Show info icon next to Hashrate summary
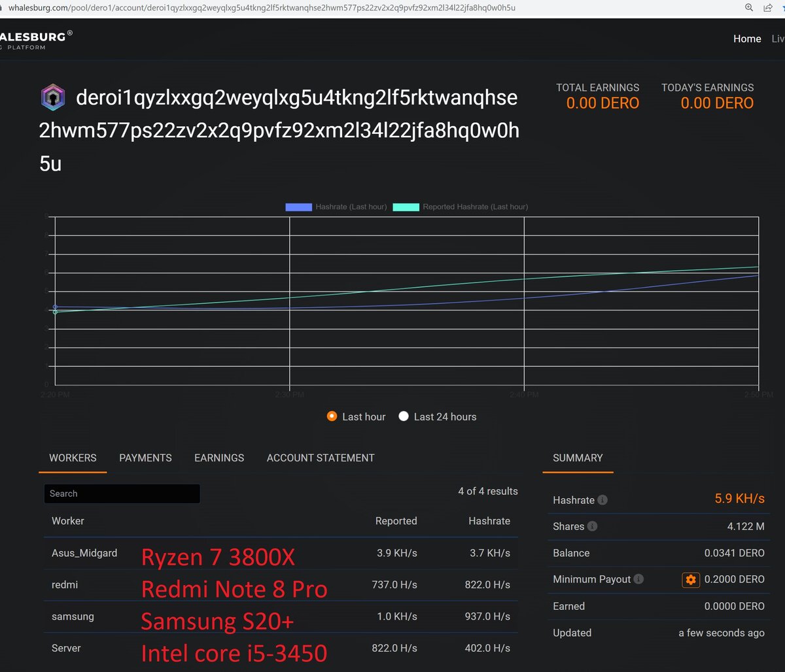Viewport: 785px width, 672px height. (x=602, y=500)
